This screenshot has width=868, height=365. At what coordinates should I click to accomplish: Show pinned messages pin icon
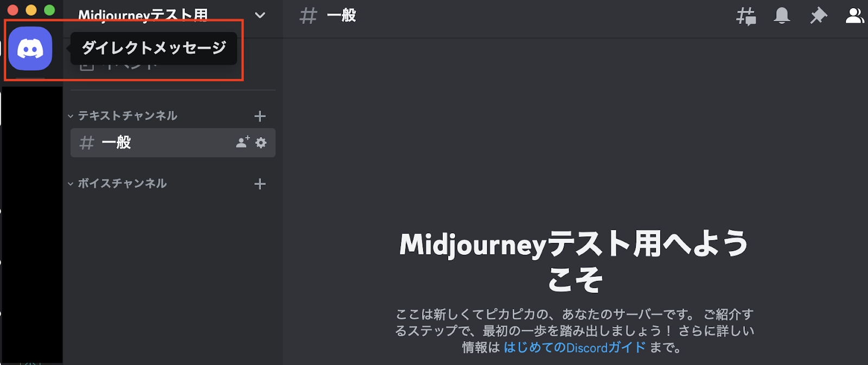click(818, 16)
